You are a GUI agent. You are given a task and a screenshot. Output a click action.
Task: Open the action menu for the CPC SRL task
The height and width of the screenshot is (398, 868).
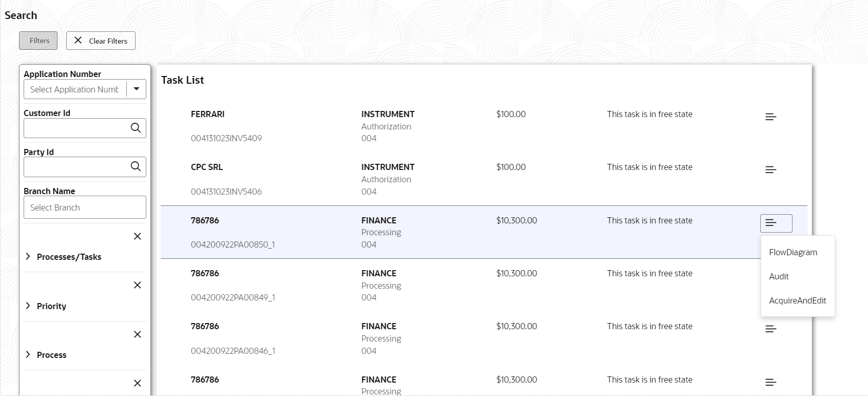(x=770, y=170)
